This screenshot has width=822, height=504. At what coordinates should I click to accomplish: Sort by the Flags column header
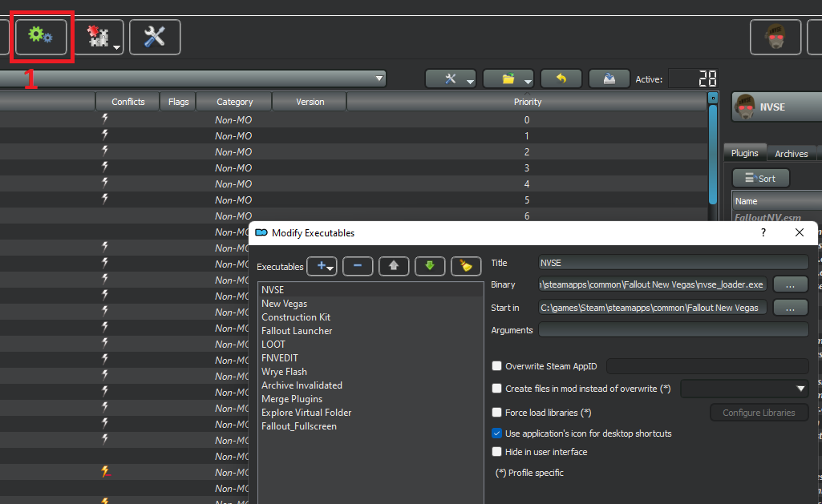[178, 102]
